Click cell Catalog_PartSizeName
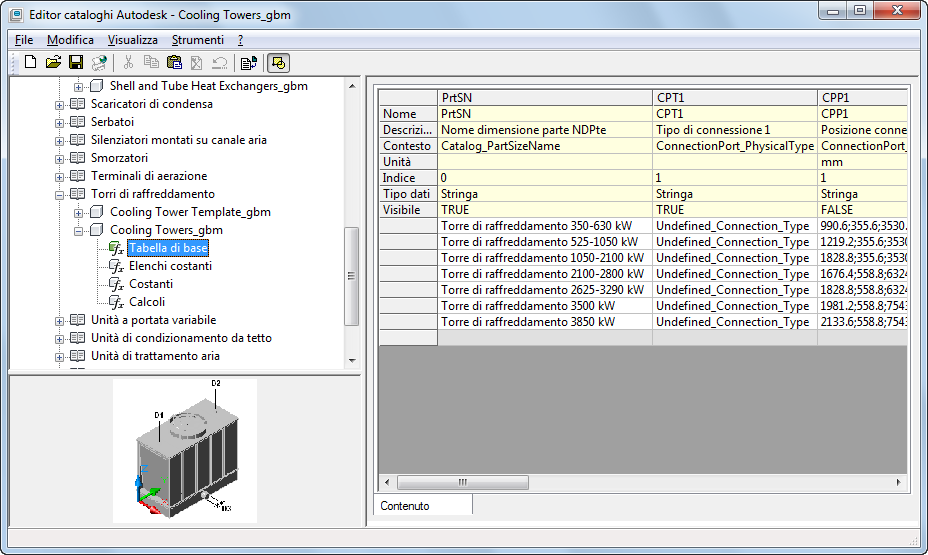 (x=544, y=146)
